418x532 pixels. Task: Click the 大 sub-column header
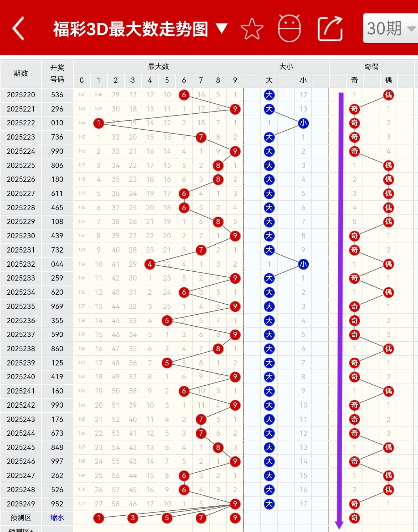coord(269,80)
